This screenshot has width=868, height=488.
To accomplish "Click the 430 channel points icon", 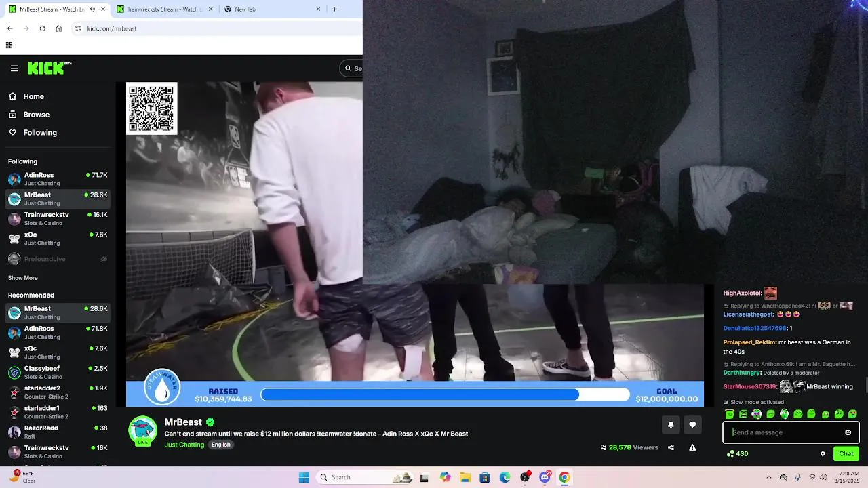I will click(x=730, y=453).
